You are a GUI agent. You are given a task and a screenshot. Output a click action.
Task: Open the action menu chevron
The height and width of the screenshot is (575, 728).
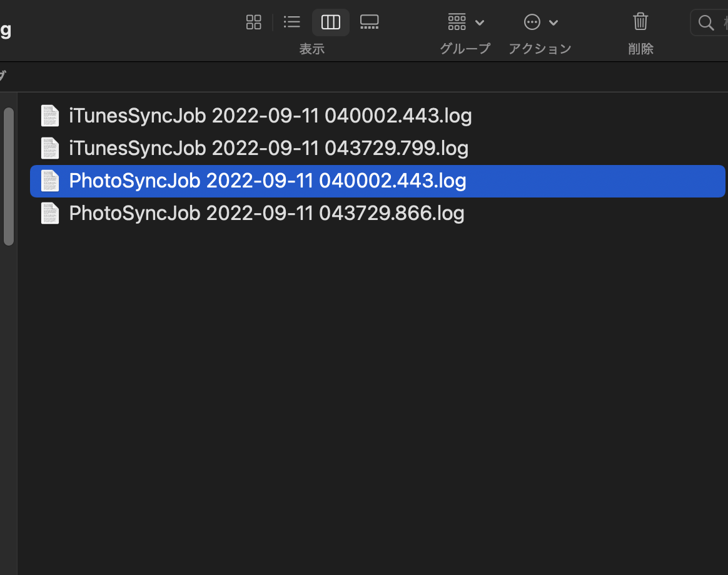[x=554, y=23]
